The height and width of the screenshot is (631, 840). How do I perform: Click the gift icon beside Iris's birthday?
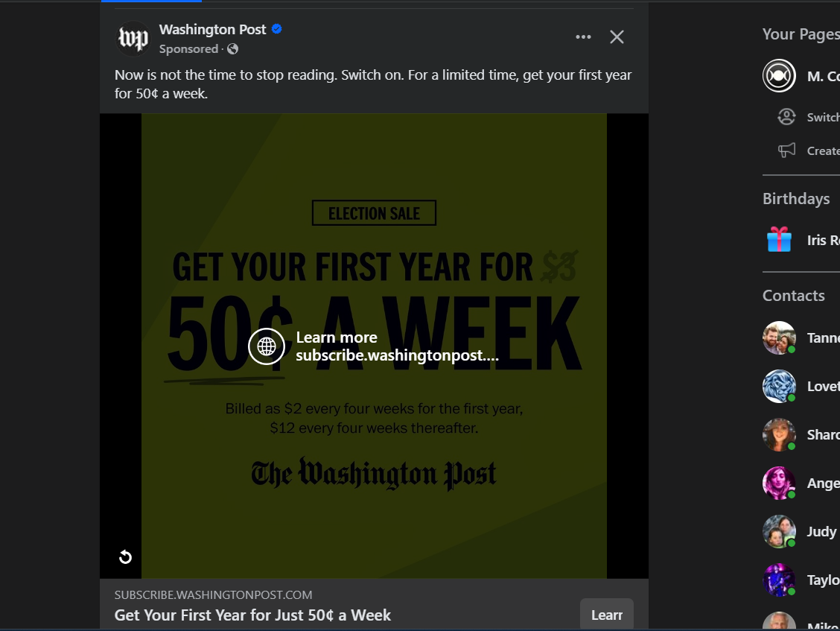[779, 240]
